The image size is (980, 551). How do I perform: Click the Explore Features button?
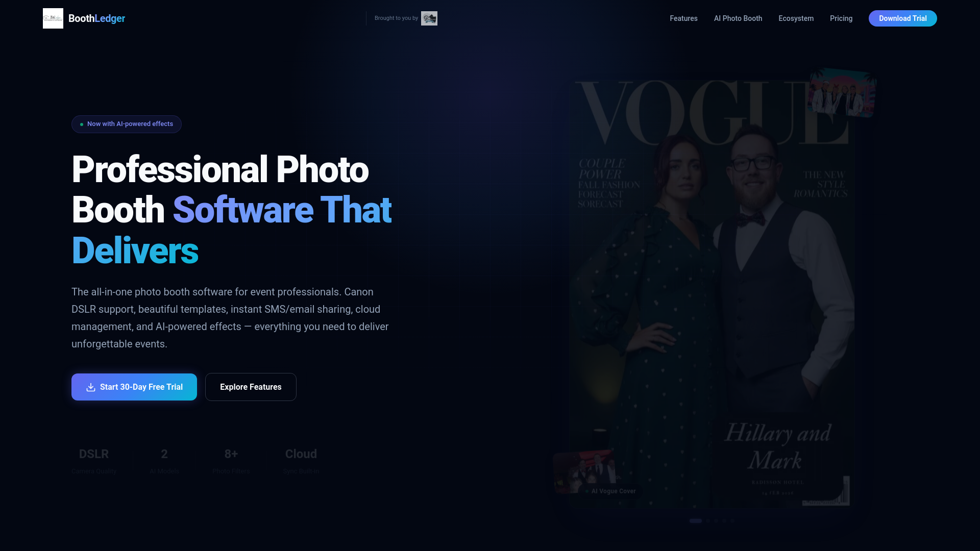[251, 387]
